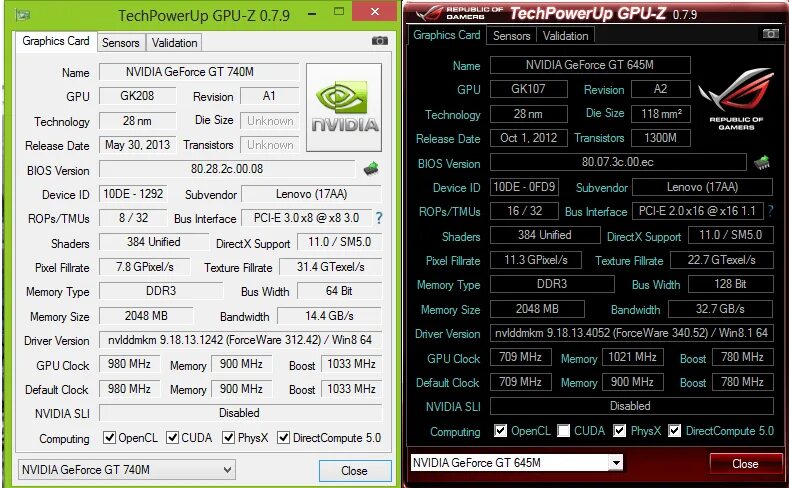
Task: Maximize the left GPU-Z window
Action: (x=339, y=11)
